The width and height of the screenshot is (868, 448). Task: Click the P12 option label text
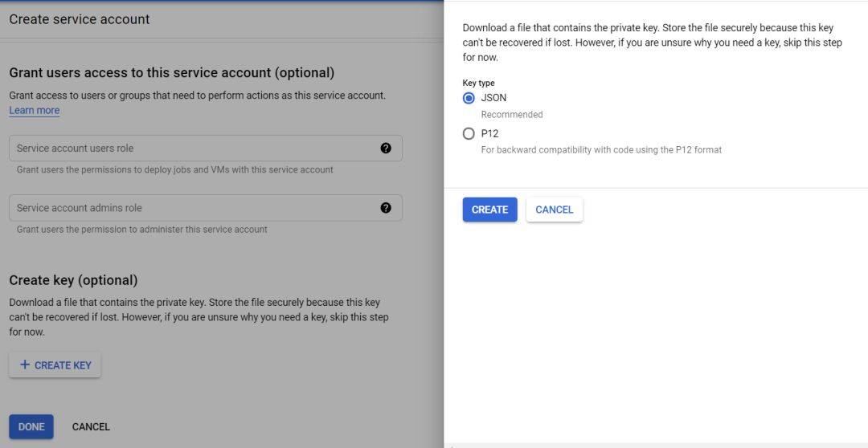[490, 134]
